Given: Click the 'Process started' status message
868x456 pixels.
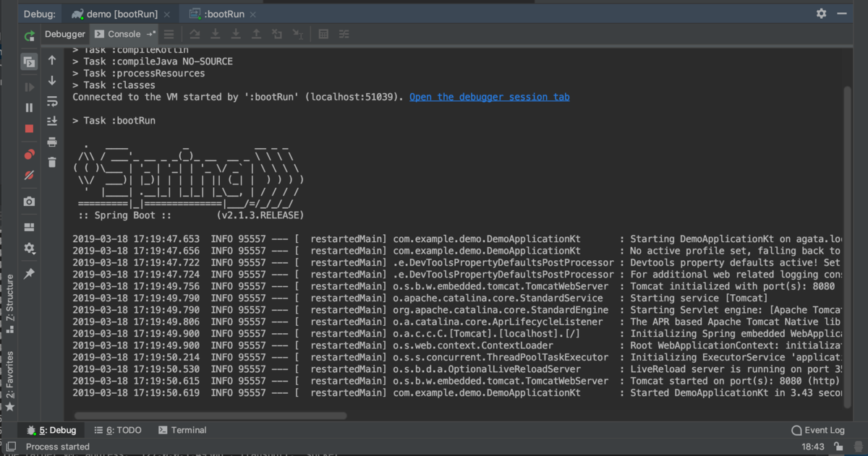Looking at the screenshot, I should click(58, 447).
